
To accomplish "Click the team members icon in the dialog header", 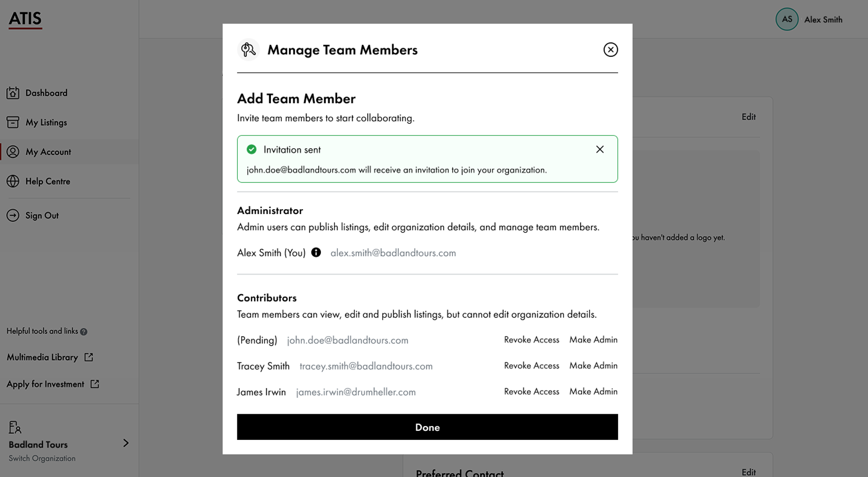I will pos(248,50).
